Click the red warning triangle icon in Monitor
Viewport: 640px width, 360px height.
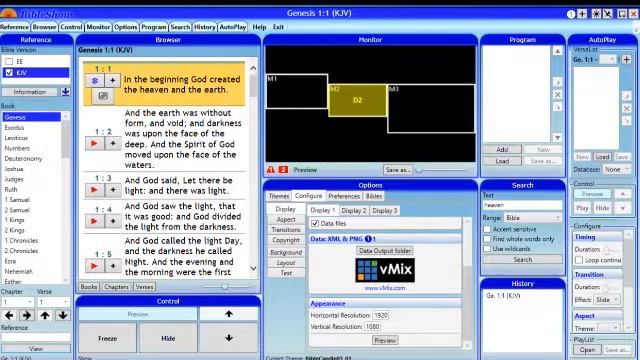tap(270, 169)
